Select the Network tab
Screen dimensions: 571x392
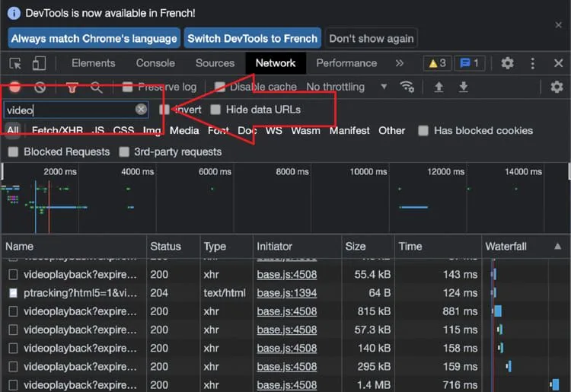276,63
